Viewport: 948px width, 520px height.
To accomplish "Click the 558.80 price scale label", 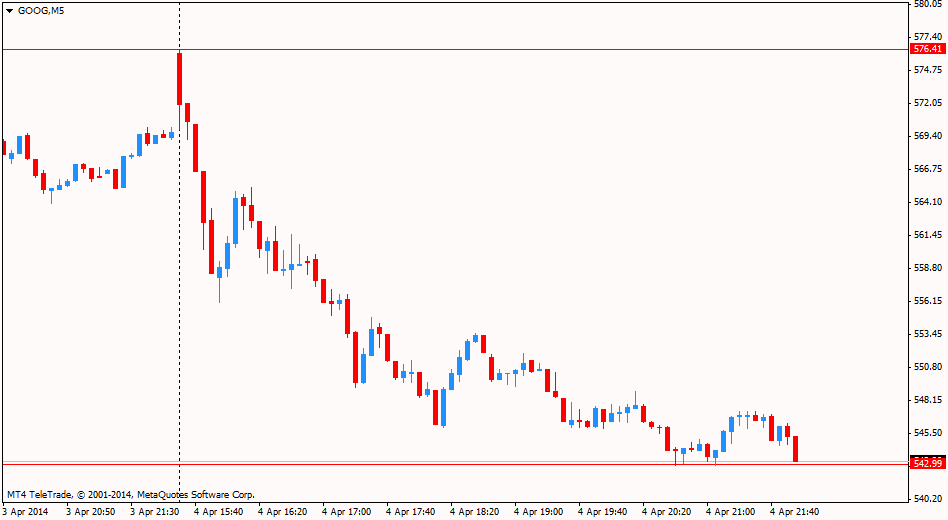I will [x=928, y=268].
